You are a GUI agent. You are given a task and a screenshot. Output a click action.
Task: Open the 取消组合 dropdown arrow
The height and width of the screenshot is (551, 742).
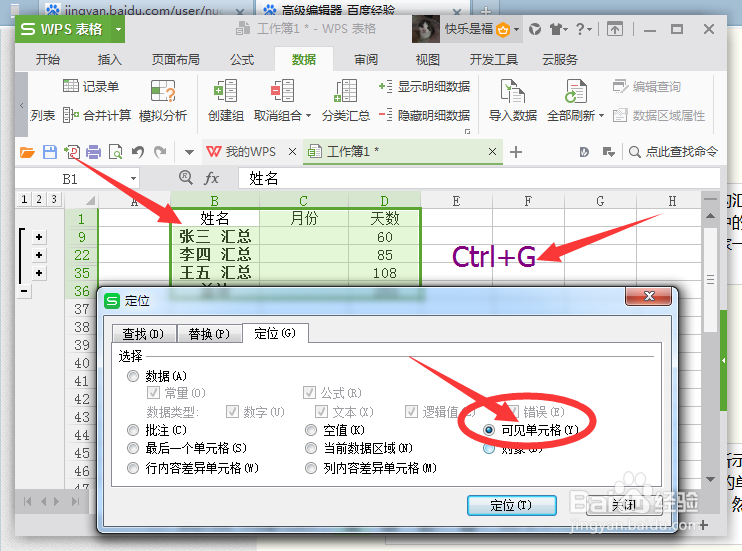click(x=309, y=116)
